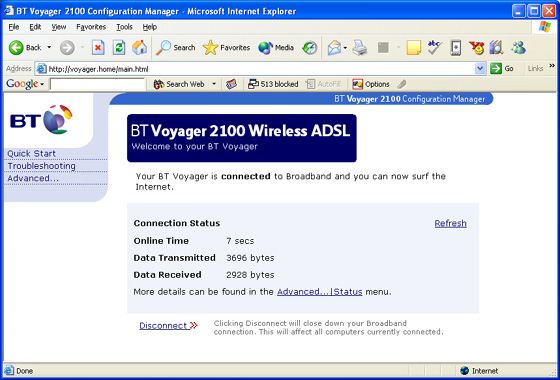Click the Windows flag logo throbber

(545, 26)
